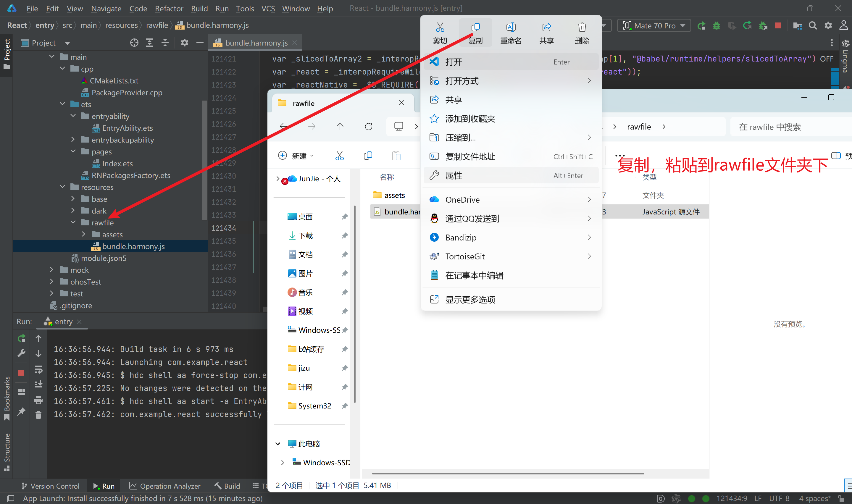
Task: Start the app in Debug mode
Action: 717,25
